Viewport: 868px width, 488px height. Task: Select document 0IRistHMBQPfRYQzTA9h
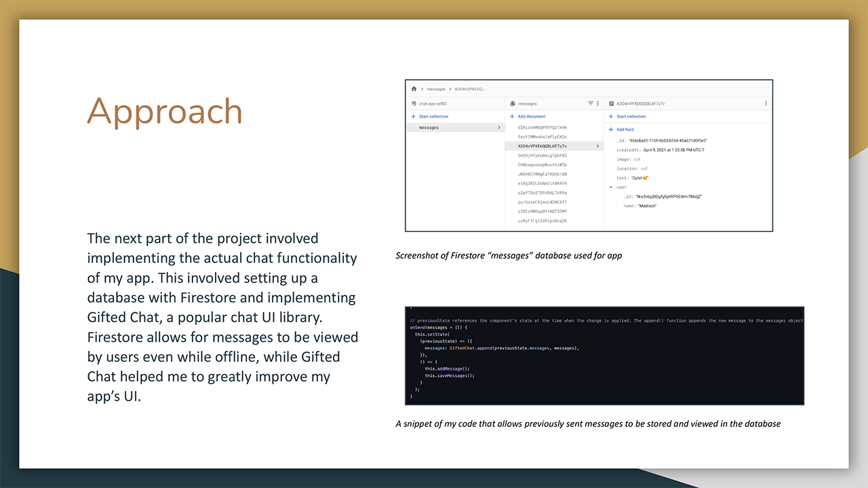click(542, 127)
